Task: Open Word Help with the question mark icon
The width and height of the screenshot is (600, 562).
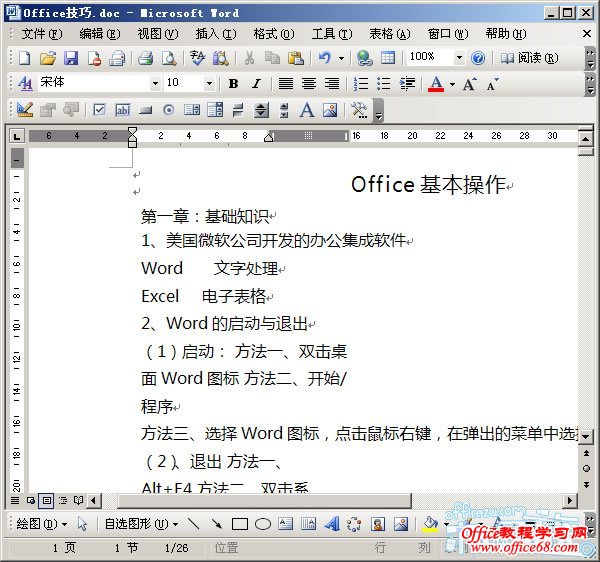Action: point(478,58)
